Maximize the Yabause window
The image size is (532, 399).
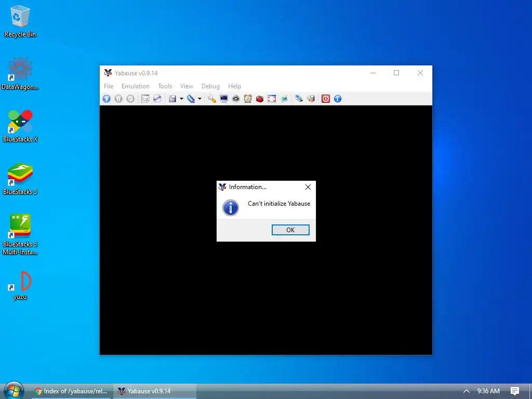coord(396,73)
